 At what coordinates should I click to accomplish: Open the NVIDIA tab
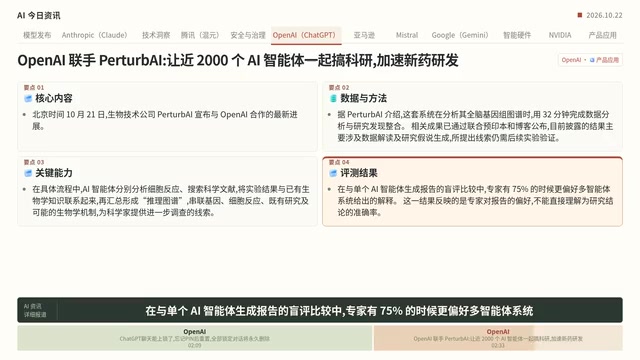(x=560, y=35)
